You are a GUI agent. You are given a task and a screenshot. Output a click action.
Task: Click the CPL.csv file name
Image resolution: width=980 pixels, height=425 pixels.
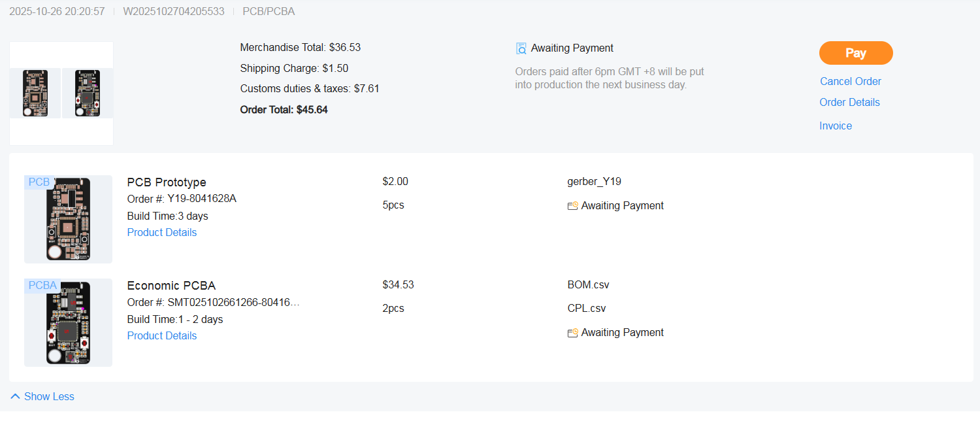[587, 308]
